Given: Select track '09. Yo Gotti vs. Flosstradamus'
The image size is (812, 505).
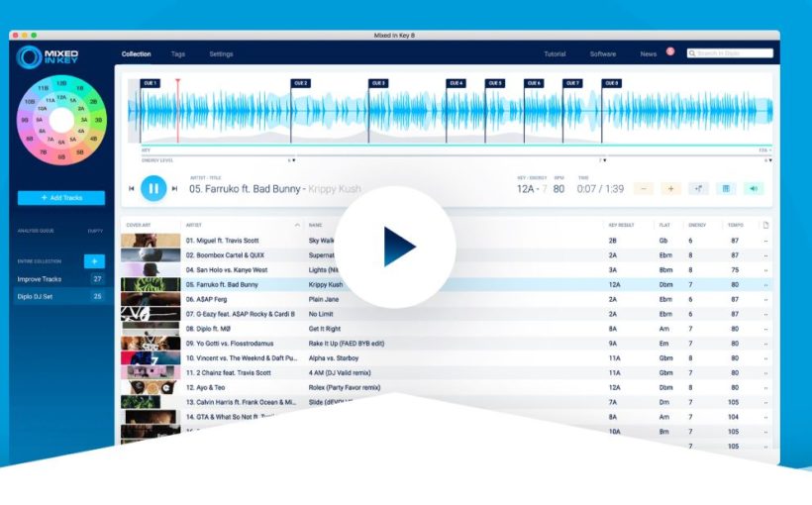Looking at the screenshot, I should (x=230, y=344).
